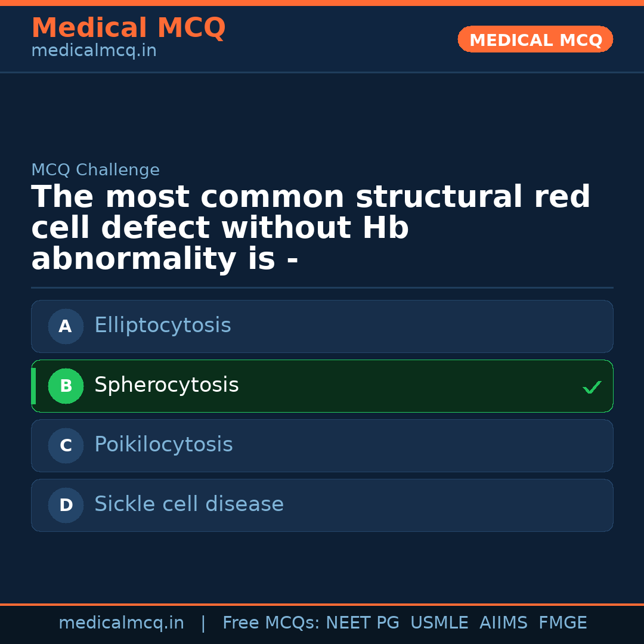
Task: Click the letter D circle badge
Action: (x=66, y=505)
